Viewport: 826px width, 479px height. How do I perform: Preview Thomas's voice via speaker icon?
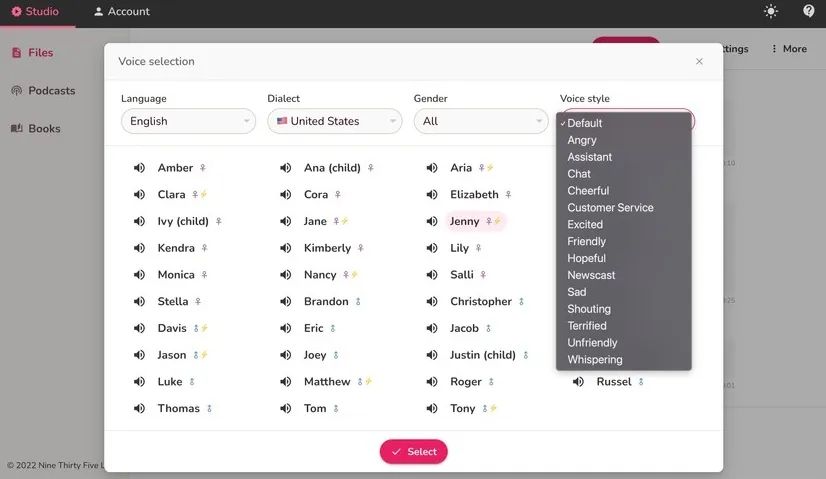tap(139, 408)
